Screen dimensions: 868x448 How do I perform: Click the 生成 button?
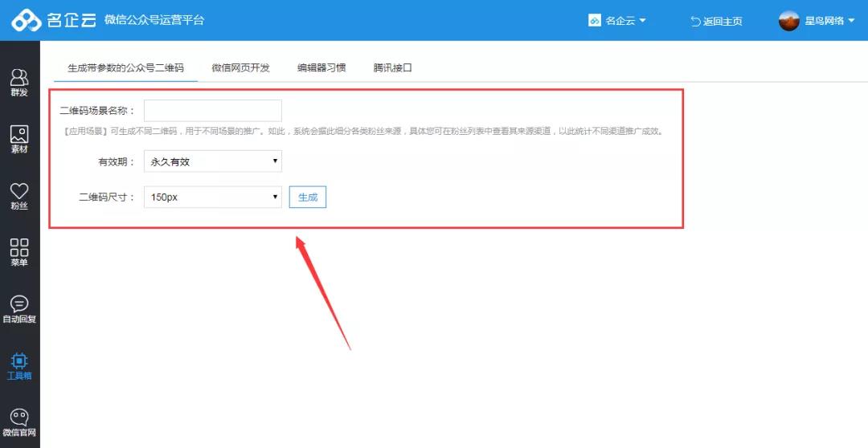tap(308, 197)
